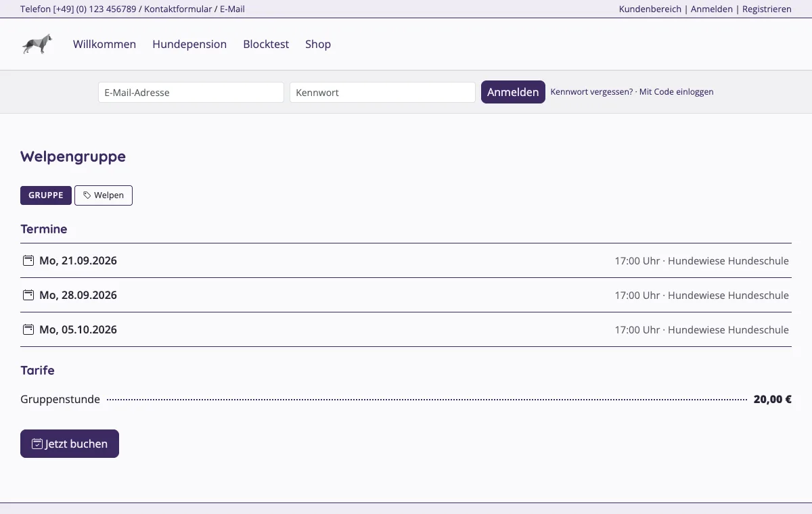Click time and location of 28.09.2026 appointment

[x=702, y=296]
